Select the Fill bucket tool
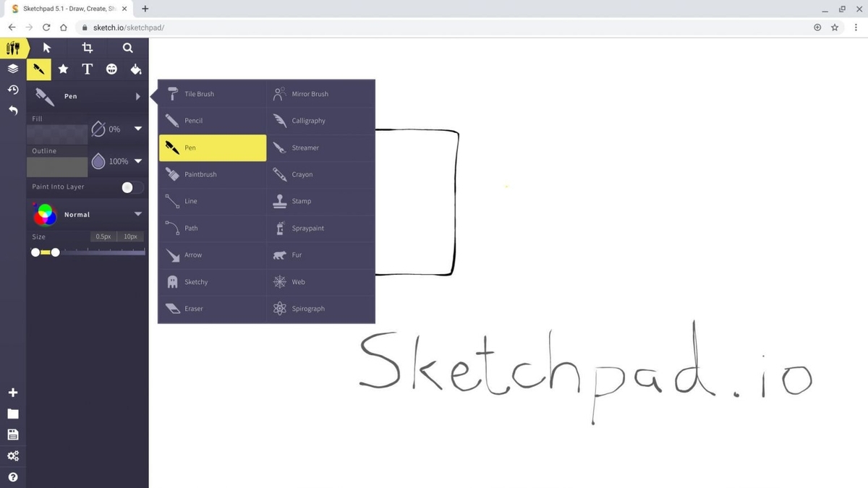The width and height of the screenshot is (868, 488). point(136,69)
